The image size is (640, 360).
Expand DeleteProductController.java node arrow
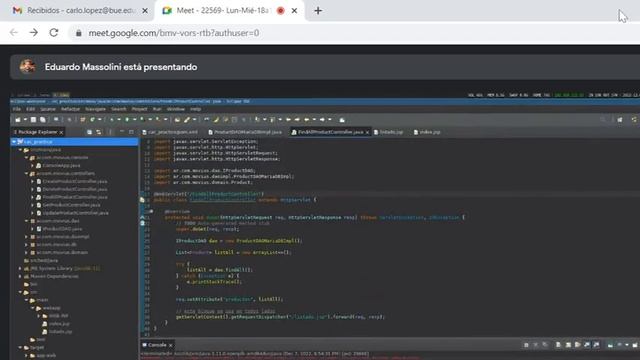point(33,189)
